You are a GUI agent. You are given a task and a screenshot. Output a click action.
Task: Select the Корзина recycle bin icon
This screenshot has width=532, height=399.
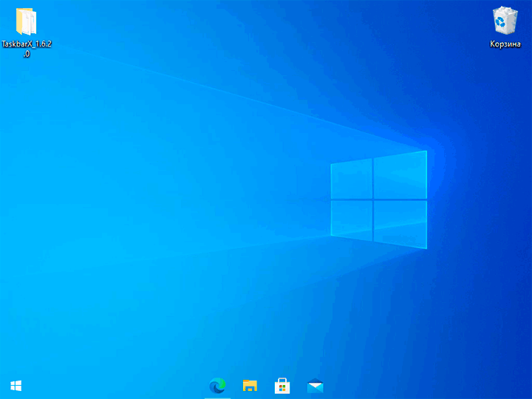[505, 21]
